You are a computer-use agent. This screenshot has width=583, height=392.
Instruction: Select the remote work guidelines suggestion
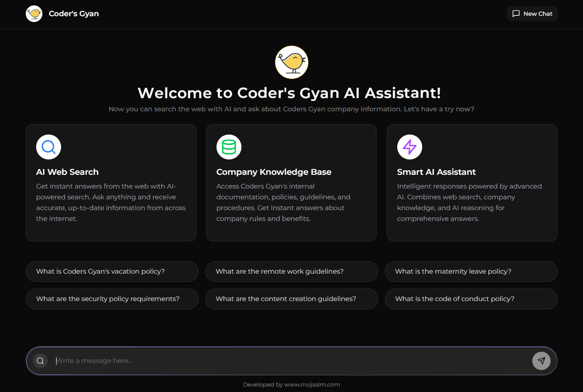(291, 271)
